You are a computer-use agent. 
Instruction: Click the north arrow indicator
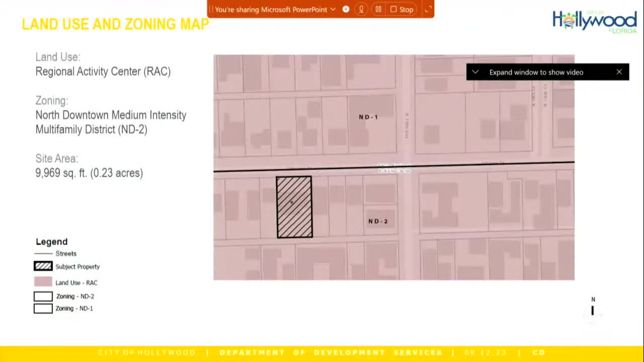tap(593, 305)
